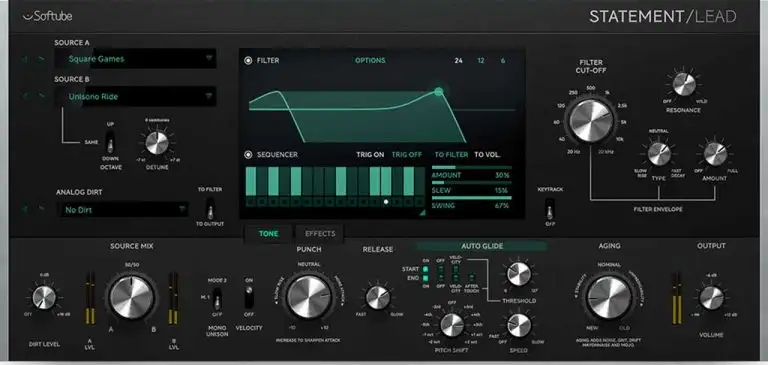The image size is (768, 365).
Task: Flip the Mono Unison mode switch
Action: (x=217, y=297)
